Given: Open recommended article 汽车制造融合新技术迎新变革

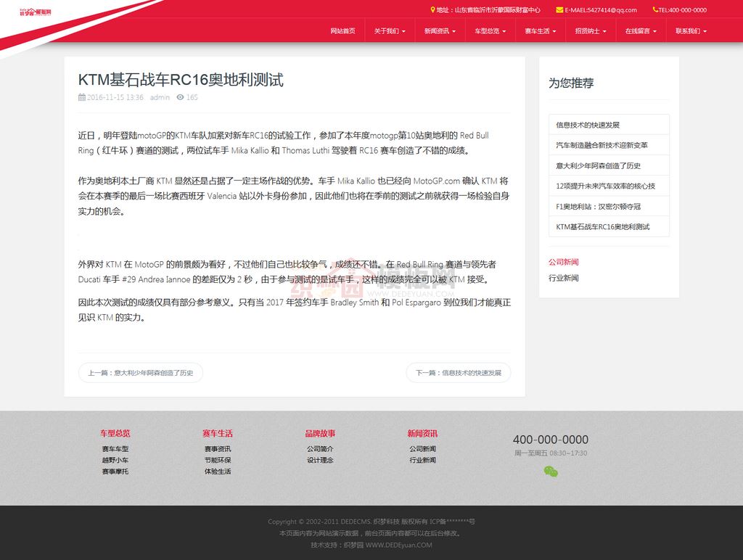Looking at the screenshot, I should pyautogui.click(x=609, y=145).
